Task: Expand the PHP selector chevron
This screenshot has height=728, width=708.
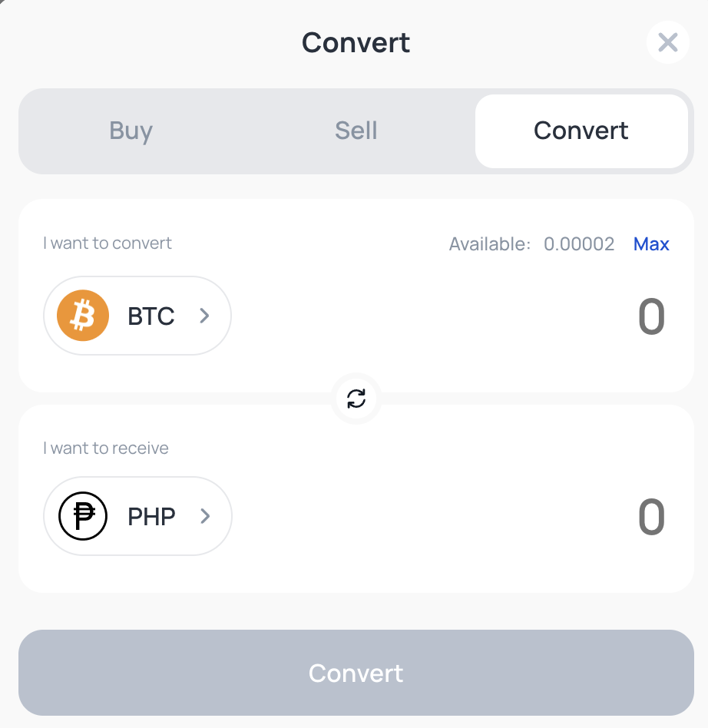Action: tap(205, 516)
